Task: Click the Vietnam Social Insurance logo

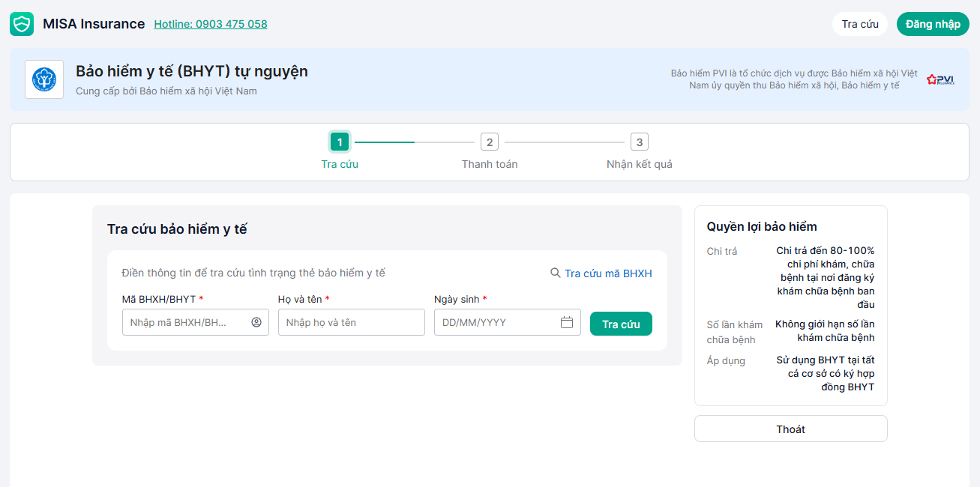Action: (44, 79)
